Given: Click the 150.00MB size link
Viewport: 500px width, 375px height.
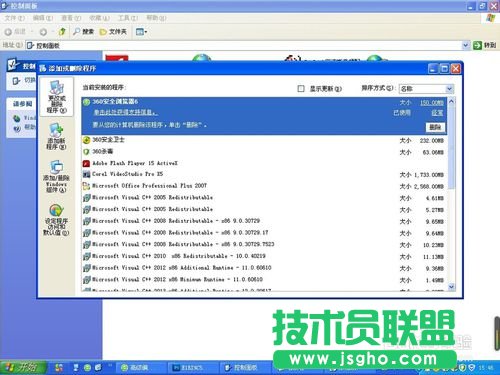Looking at the screenshot, I should 432,103.
